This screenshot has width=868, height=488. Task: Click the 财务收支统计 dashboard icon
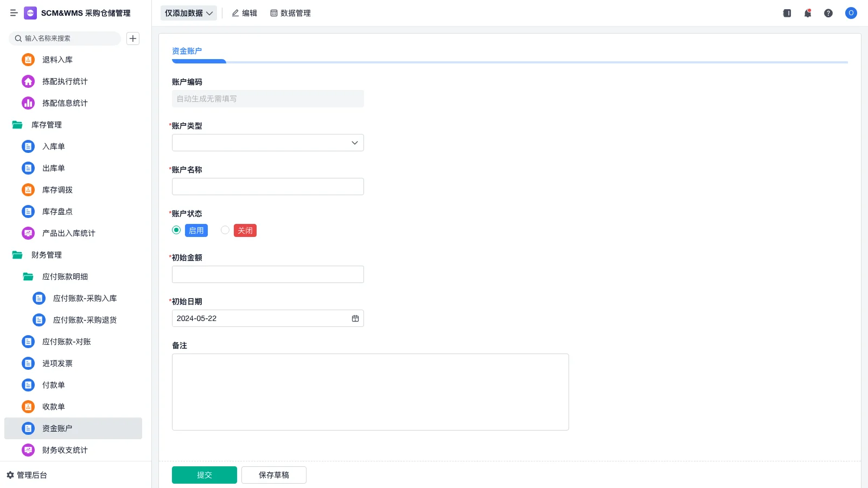point(28,450)
